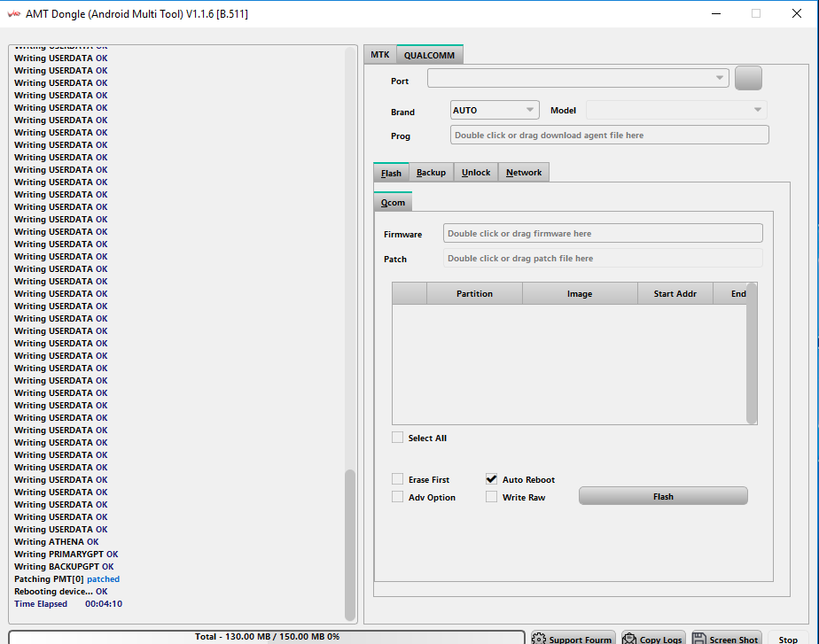Viewport: 819px width, 644px height.
Task: Open the Model dropdown
Action: click(x=676, y=111)
